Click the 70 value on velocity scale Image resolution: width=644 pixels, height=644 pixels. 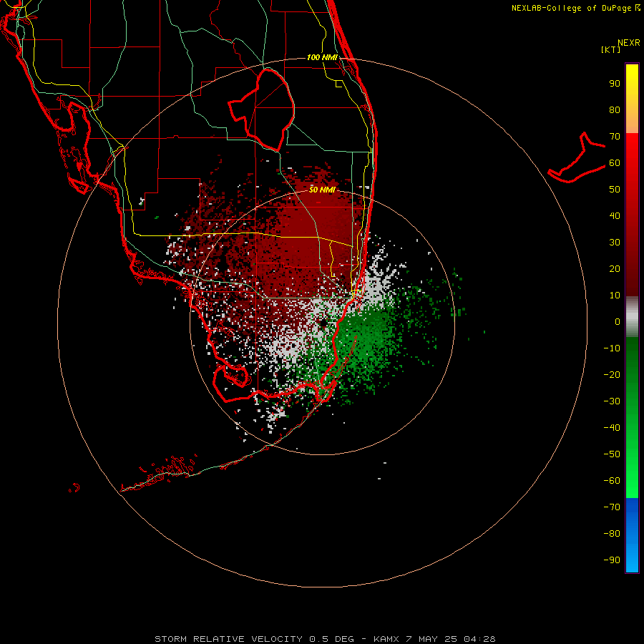point(615,137)
